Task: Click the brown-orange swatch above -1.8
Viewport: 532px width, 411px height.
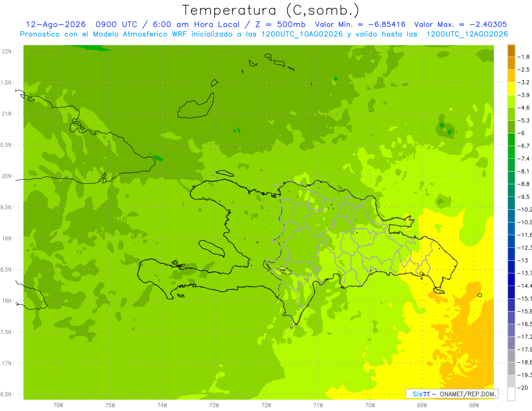Action: coord(511,51)
